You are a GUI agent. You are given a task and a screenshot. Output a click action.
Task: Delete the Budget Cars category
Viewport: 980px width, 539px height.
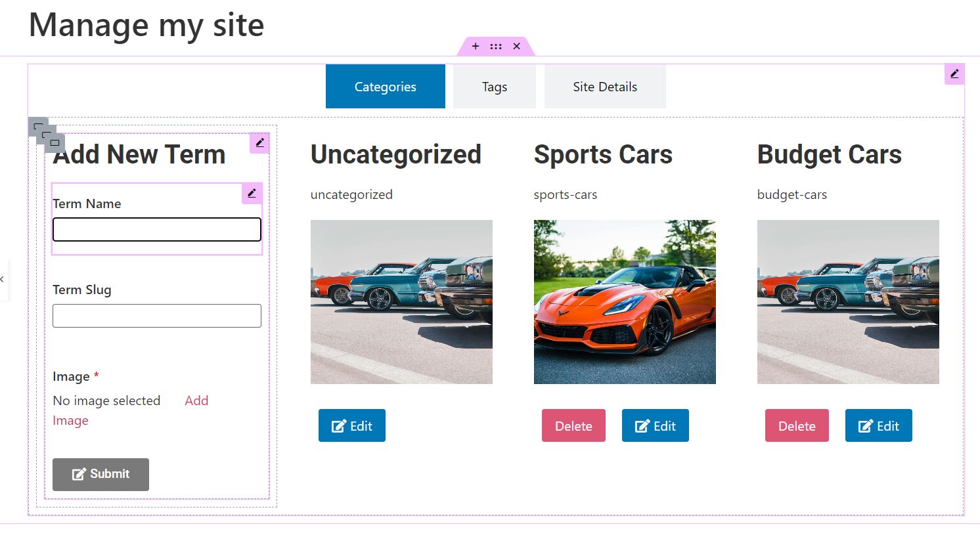797,425
